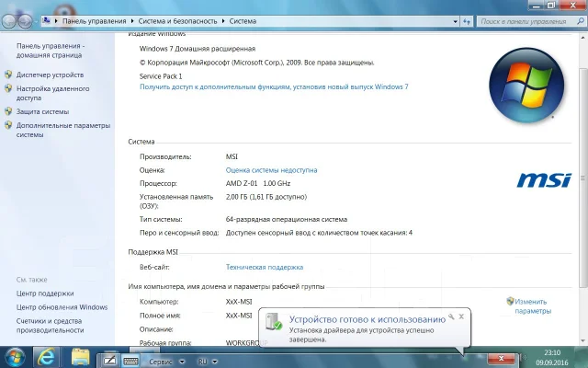Click the Control Panel icon in address bar
Image resolution: width=588 pixels, height=368 pixels.
(x=47, y=21)
